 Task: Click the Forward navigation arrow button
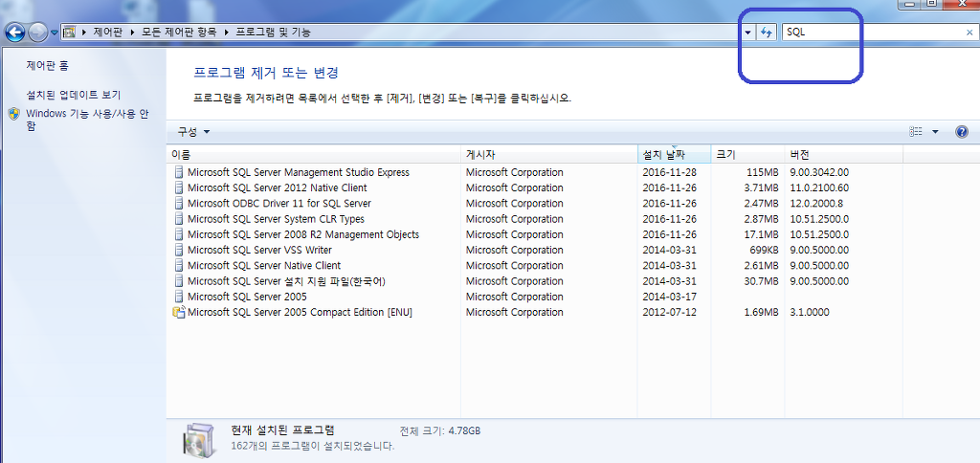click(x=38, y=32)
